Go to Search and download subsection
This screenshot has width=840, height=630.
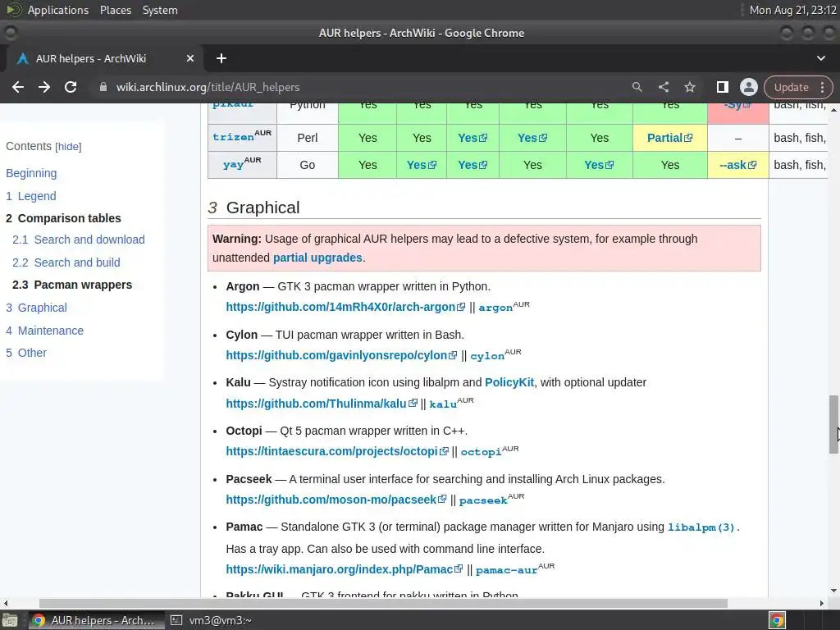click(78, 240)
